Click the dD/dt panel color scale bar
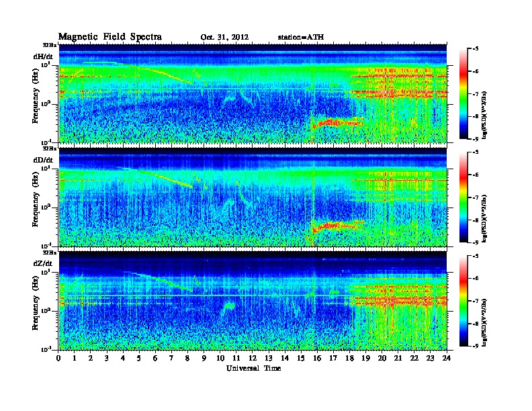 tap(463, 197)
